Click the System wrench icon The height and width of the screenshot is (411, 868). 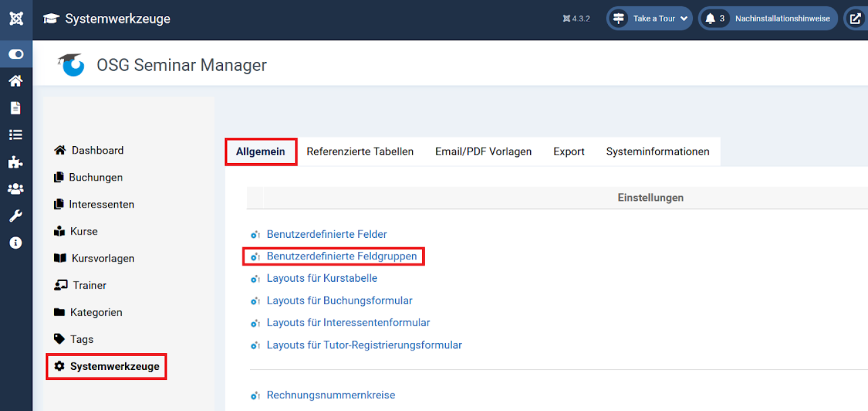(16, 216)
